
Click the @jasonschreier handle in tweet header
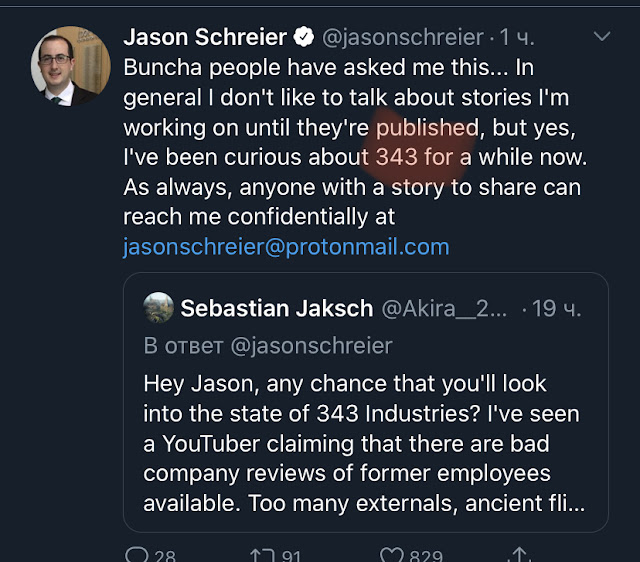coord(403,38)
